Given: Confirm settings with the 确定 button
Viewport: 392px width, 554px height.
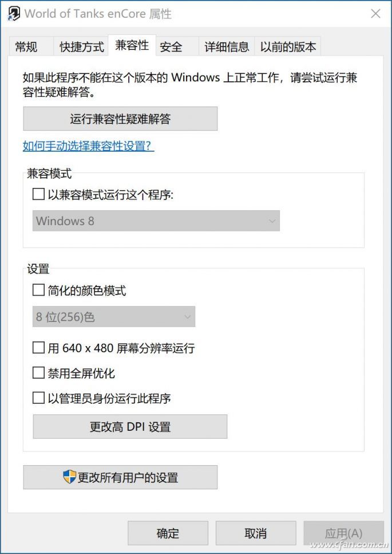Looking at the screenshot, I should 168,532.
